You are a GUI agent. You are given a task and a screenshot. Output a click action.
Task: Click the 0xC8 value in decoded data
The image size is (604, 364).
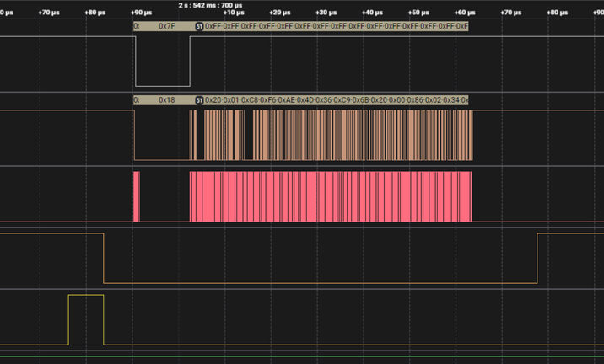[x=249, y=100]
